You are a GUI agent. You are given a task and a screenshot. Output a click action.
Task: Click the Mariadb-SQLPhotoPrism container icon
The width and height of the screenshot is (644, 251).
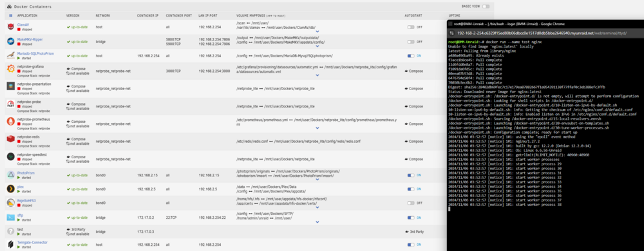coord(11,55)
